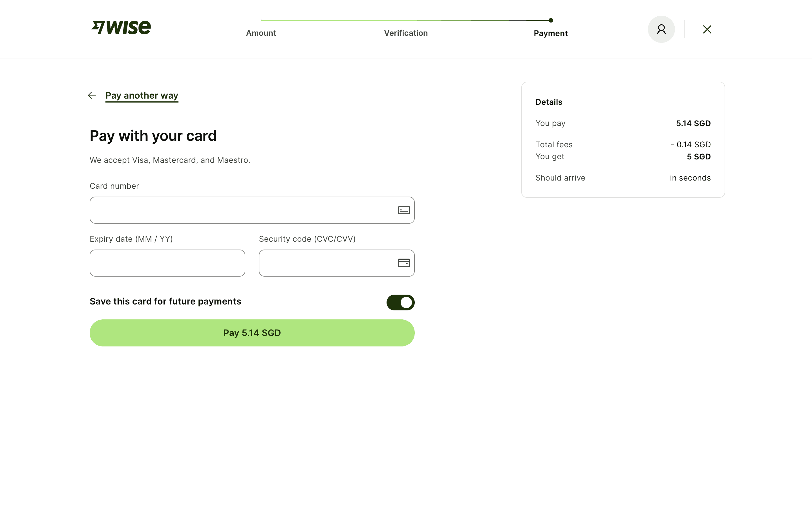This screenshot has width=812, height=507.
Task: Open the profile avatar menu
Action: 661,30
